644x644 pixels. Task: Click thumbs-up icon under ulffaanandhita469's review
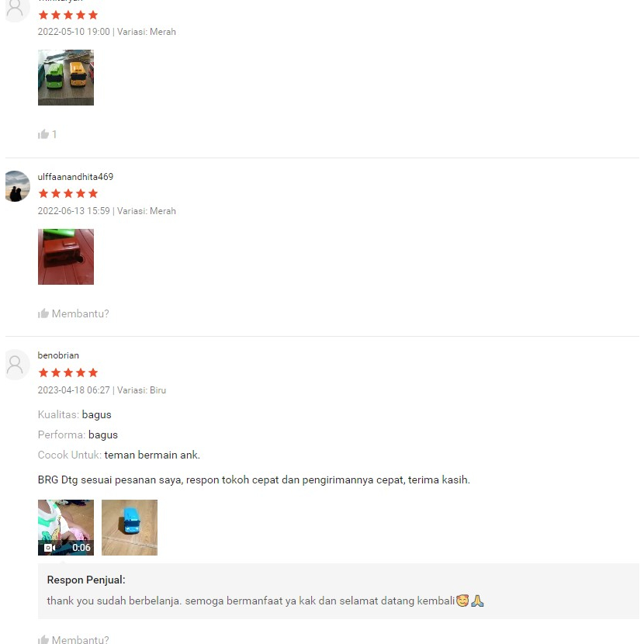coord(43,313)
